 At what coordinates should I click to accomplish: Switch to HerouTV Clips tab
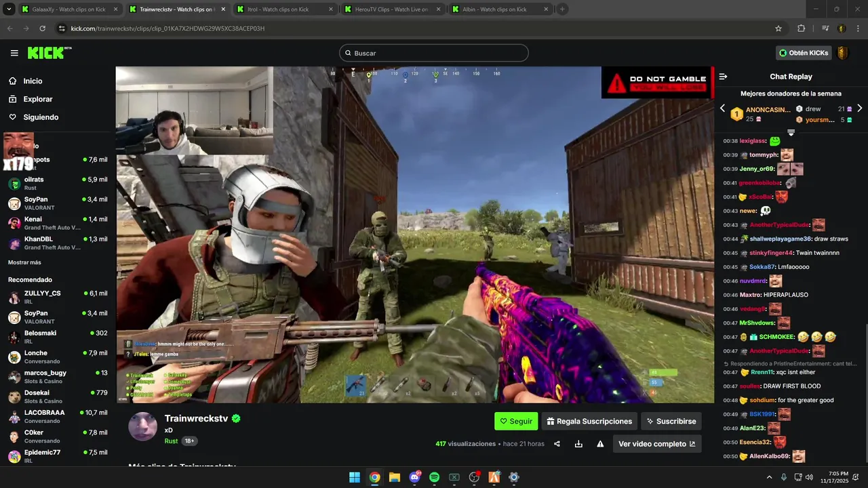391,9
